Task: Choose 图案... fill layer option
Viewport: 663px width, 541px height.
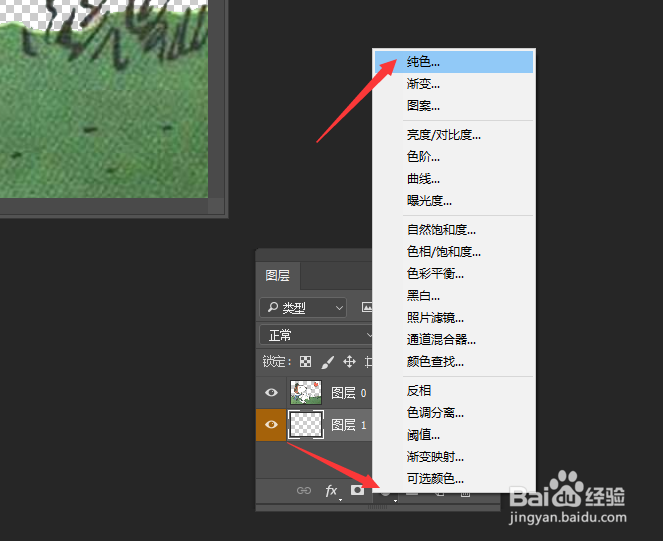Action: point(454,106)
